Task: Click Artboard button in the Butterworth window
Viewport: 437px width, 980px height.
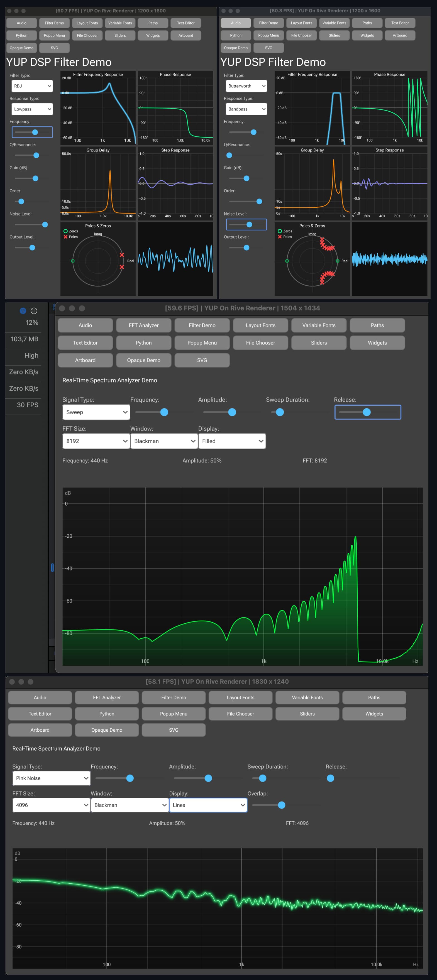Action: [x=400, y=35]
